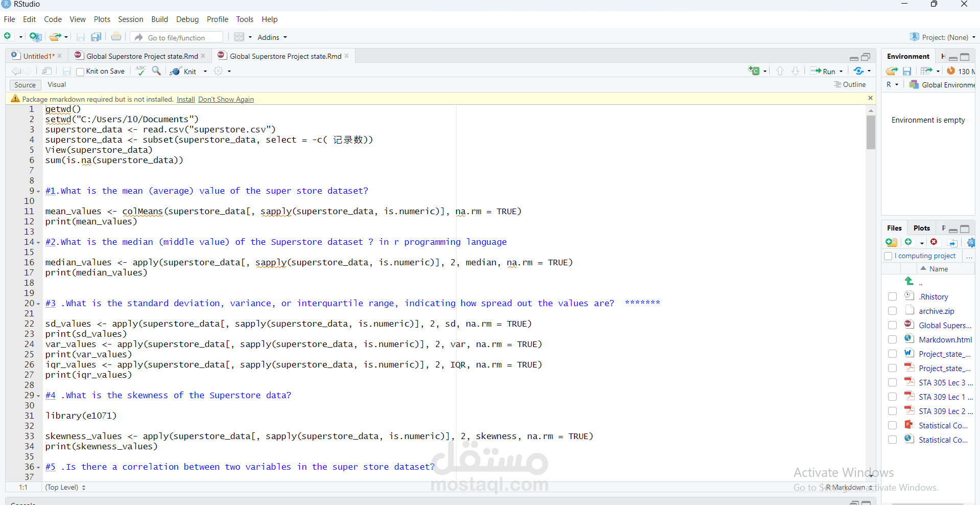Click the Publish document icon
980x505 pixels.
(x=859, y=71)
